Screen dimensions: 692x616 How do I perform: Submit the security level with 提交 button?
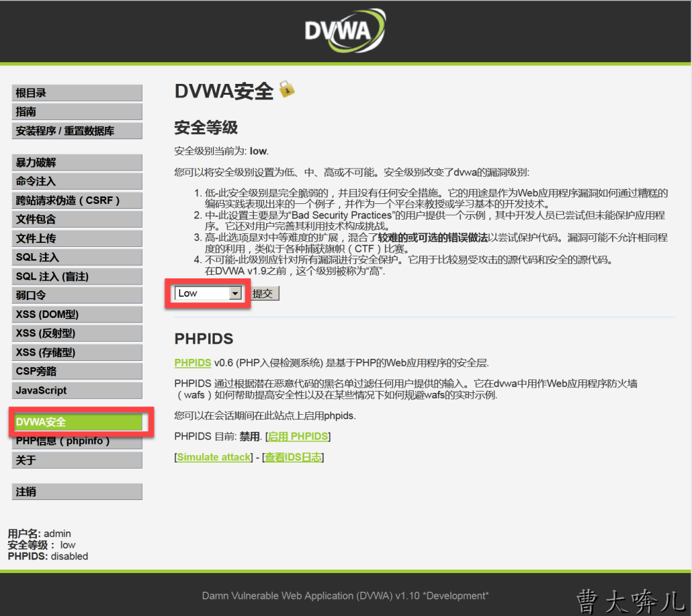(263, 293)
